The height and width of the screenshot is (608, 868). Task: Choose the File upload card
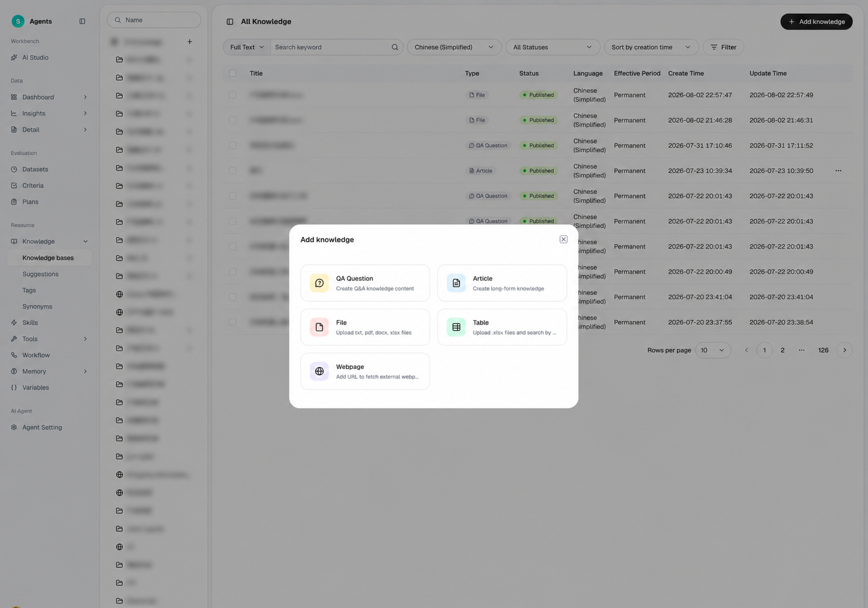[x=365, y=327]
